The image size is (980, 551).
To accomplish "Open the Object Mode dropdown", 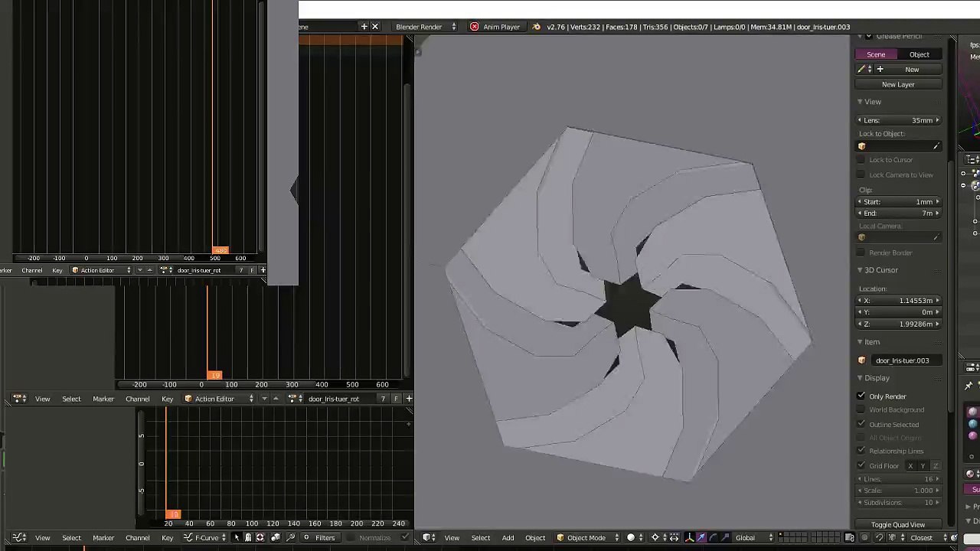I will [x=586, y=537].
